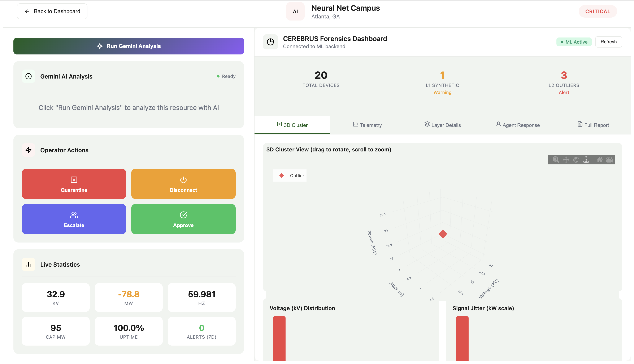Open the Telemetry tab

point(367,125)
